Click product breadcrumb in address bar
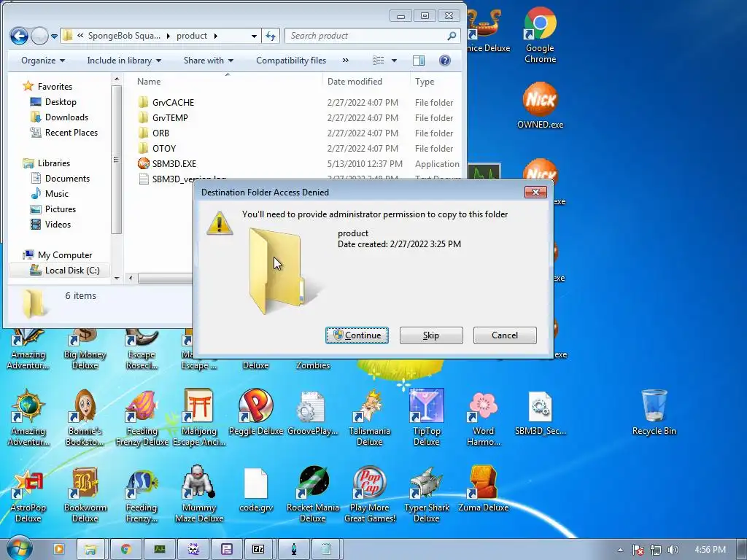Image resolution: width=747 pixels, height=560 pixels. [x=192, y=36]
